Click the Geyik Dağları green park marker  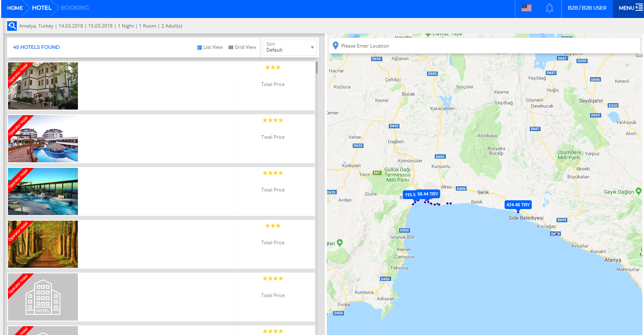638,192
